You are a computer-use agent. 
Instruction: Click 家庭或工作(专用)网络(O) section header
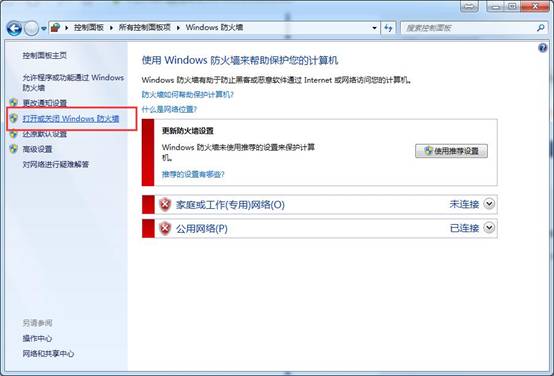(230, 205)
